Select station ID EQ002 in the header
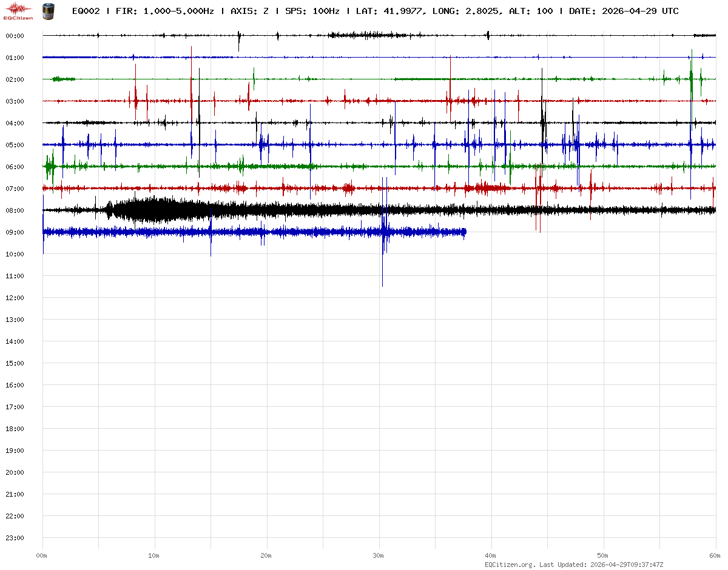This screenshot has height=570, width=728. pyautogui.click(x=86, y=11)
